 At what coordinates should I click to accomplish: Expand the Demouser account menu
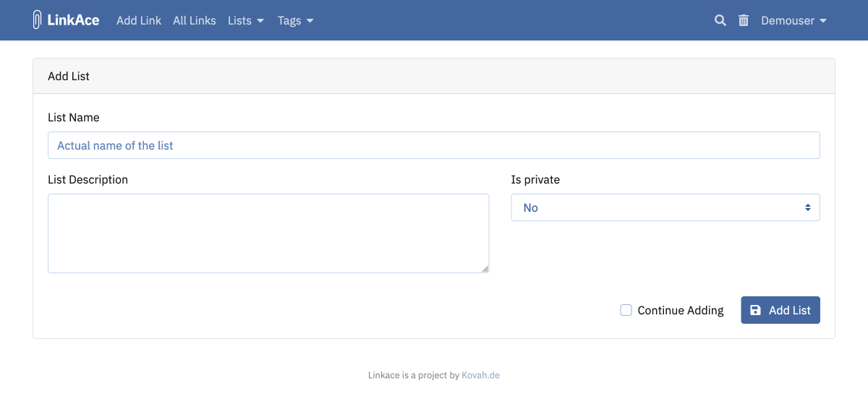tap(793, 20)
